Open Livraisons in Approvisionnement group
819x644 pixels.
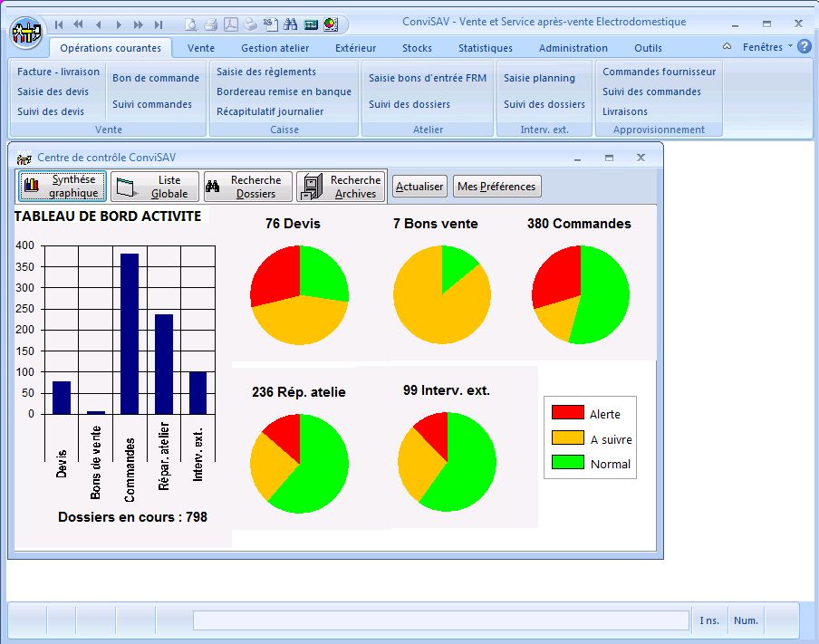point(625,111)
